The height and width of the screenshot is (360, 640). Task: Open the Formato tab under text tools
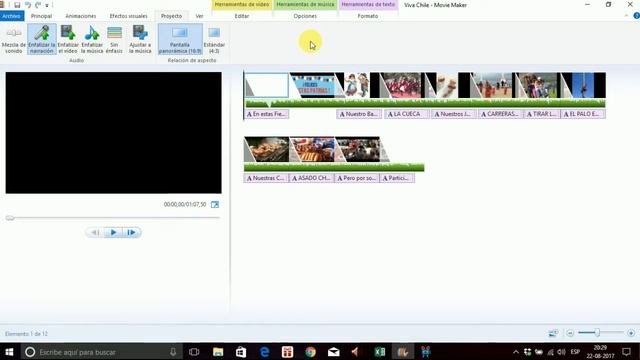(x=368, y=16)
